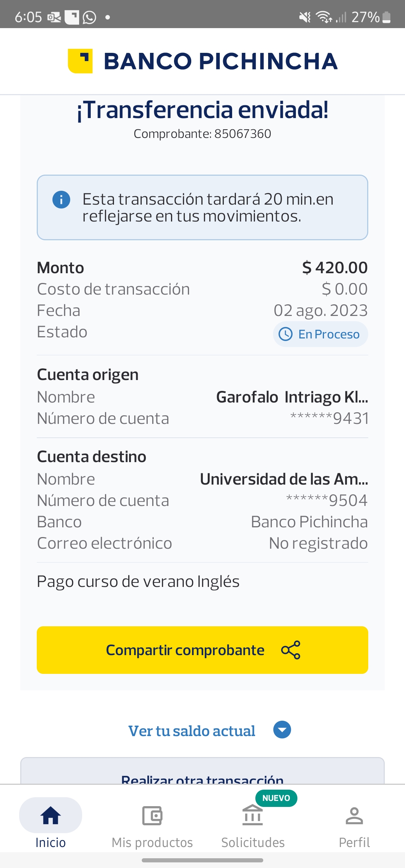Open the Solicitudes bank building icon

pyautogui.click(x=253, y=816)
